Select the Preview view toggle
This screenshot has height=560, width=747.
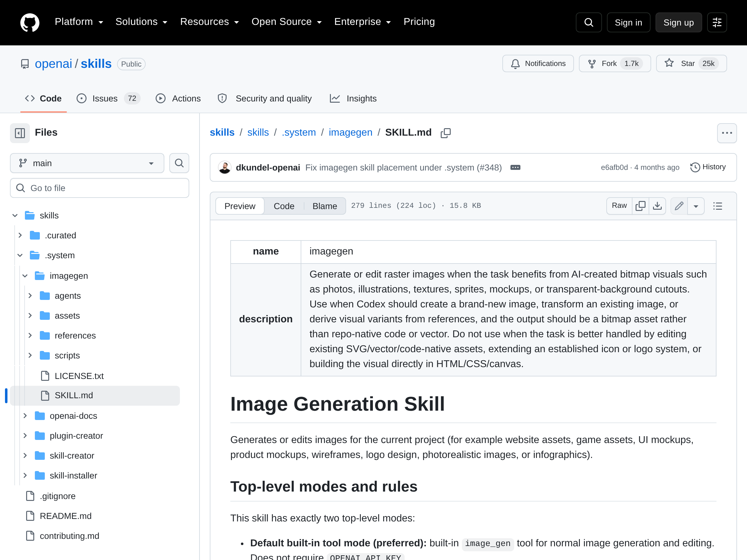pos(240,206)
